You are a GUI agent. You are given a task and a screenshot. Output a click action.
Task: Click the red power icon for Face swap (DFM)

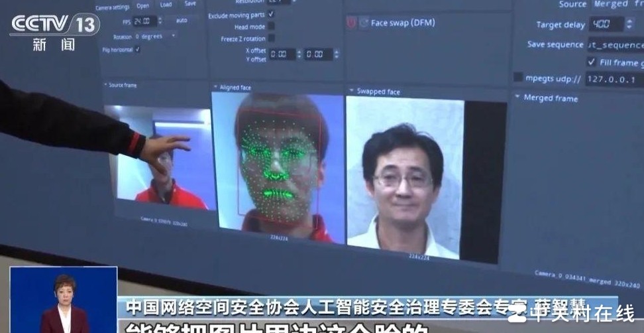point(351,23)
